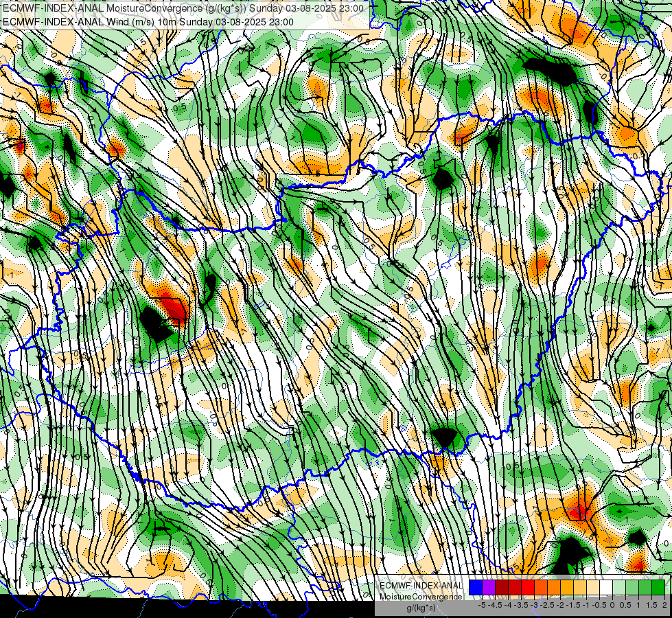Viewport: 672px width, 618px height.
Task: Select the bright red swatch between -3.5 and -3
Action: (x=528, y=587)
